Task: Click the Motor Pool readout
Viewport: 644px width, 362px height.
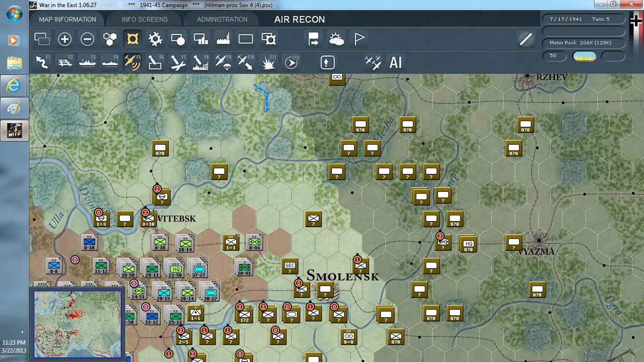Action: click(x=584, y=43)
